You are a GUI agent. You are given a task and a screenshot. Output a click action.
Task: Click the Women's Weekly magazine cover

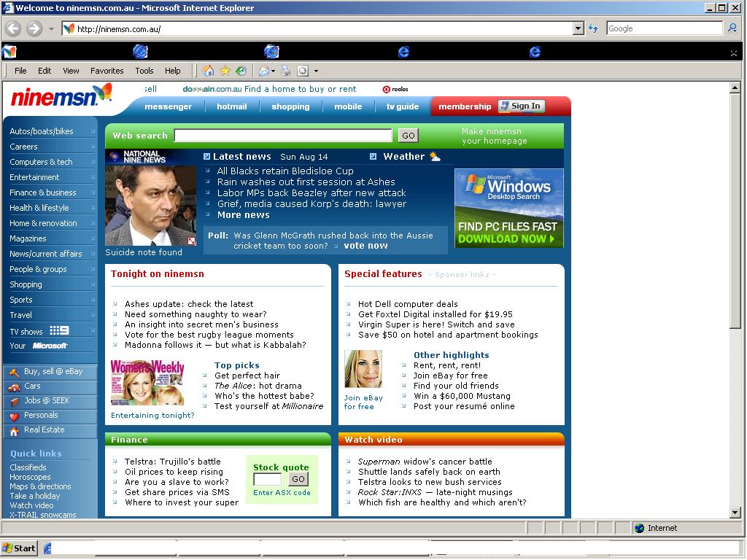[x=147, y=383]
